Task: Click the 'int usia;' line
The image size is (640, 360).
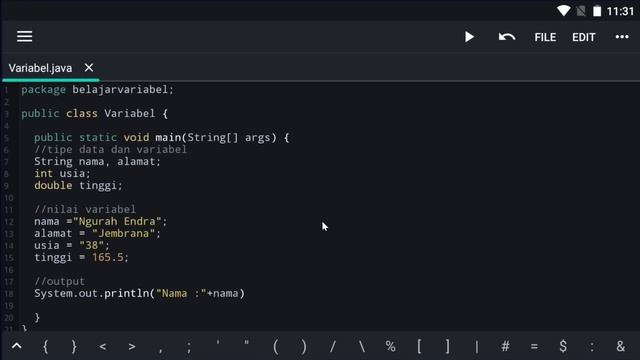Action: [62, 173]
